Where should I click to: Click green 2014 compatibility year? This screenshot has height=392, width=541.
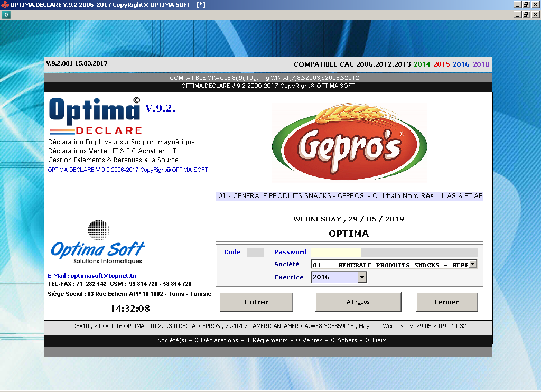point(422,64)
